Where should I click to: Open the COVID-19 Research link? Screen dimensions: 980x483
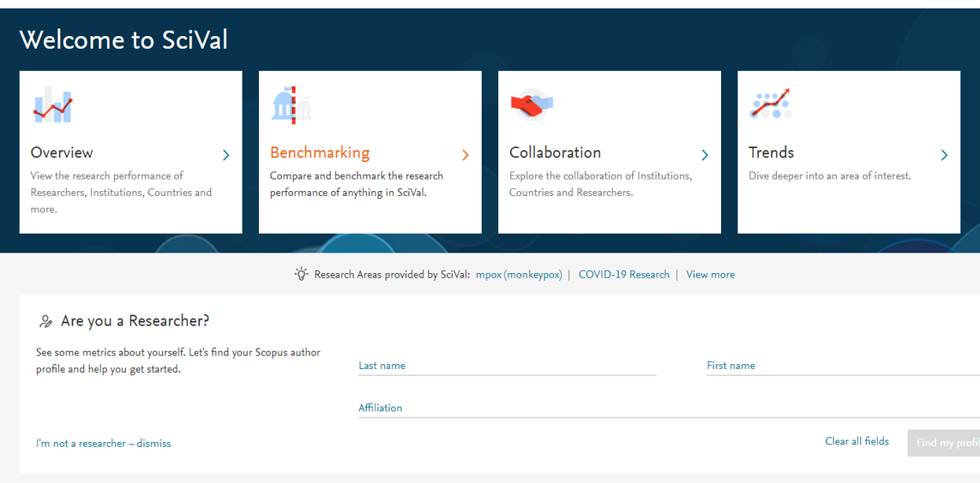click(x=623, y=275)
